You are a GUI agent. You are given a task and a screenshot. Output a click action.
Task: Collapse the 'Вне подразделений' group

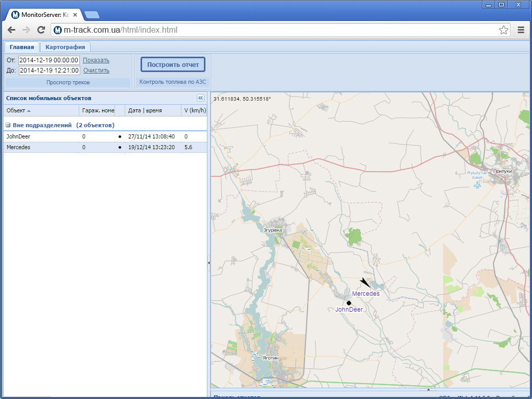(x=8, y=125)
